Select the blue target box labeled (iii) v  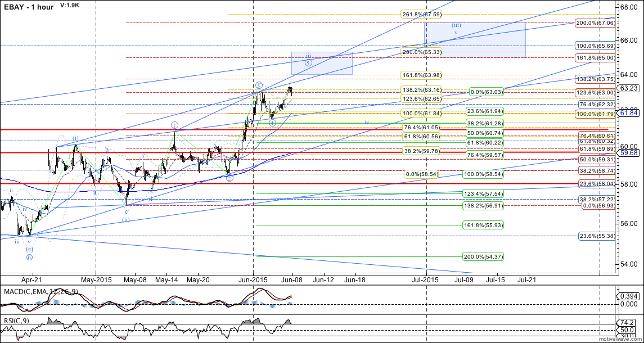click(475, 40)
